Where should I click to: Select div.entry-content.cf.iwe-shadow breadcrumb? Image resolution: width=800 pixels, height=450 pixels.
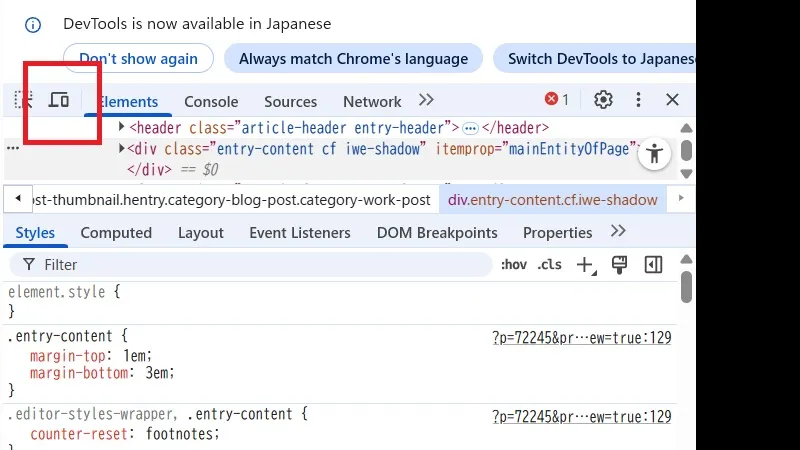coord(553,199)
